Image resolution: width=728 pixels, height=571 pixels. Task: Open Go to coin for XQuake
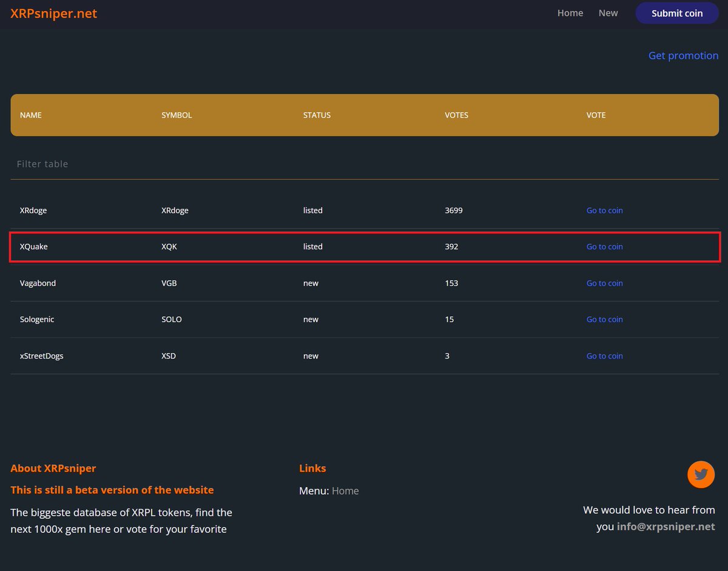coord(605,247)
